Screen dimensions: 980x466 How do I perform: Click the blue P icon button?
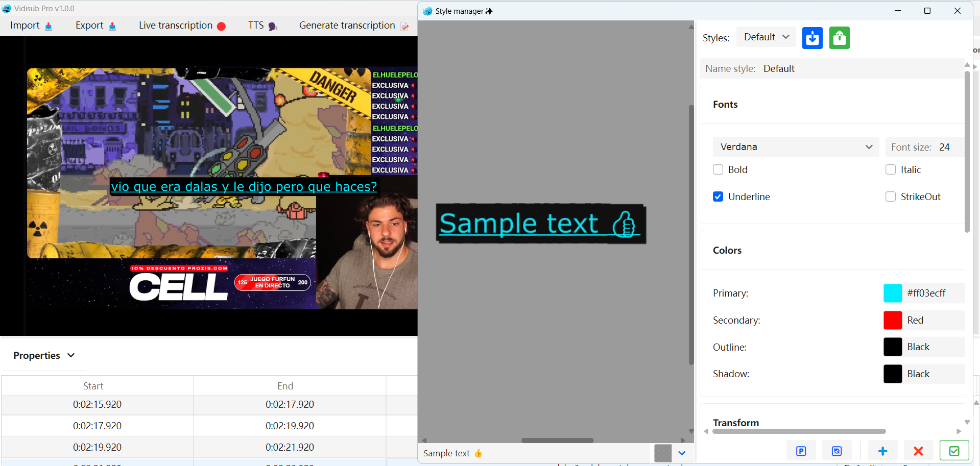pyautogui.click(x=801, y=451)
